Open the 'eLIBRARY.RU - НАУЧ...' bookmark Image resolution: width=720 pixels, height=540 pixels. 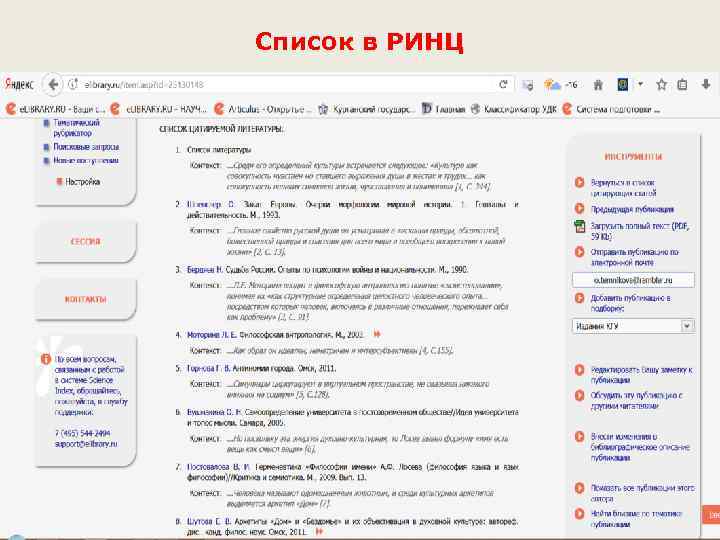(x=159, y=109)
